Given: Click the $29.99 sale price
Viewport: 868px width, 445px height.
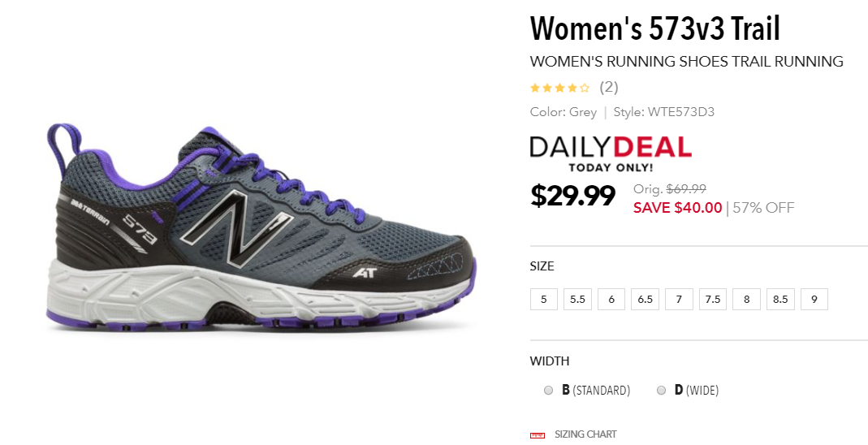Looking at the screenshot, I should (572, 196).
